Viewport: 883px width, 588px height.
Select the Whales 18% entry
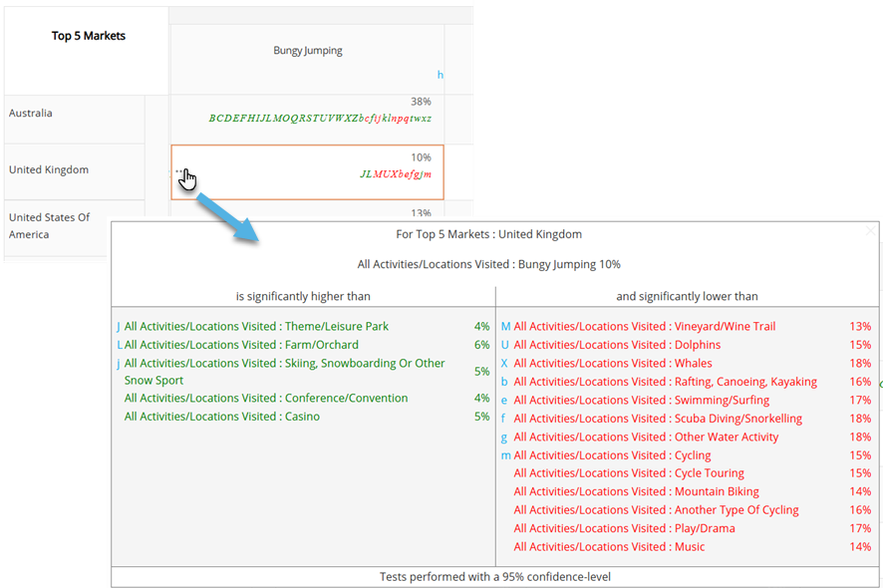(x=686, y=364)
